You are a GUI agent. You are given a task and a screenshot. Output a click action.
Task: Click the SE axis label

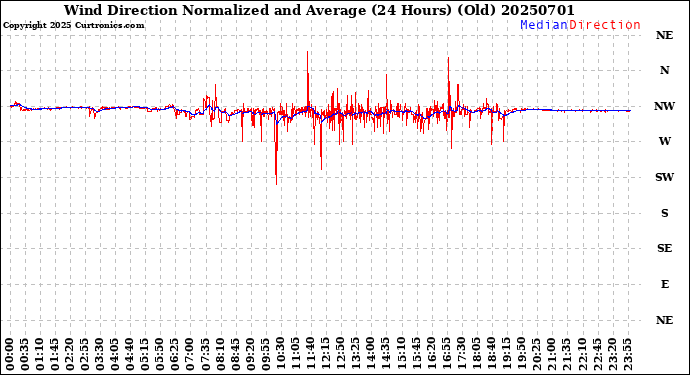coord(664,248)
